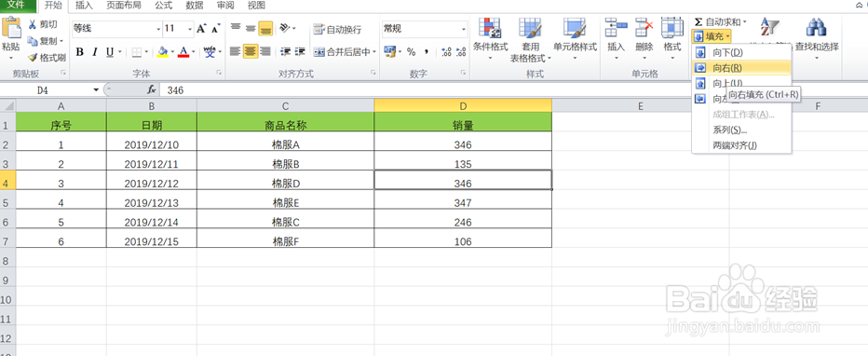Image resolution: width=868 pixels, height=356 pixels.
Task: Apply the yellow fill color bucket
Action: pos(163,52)
